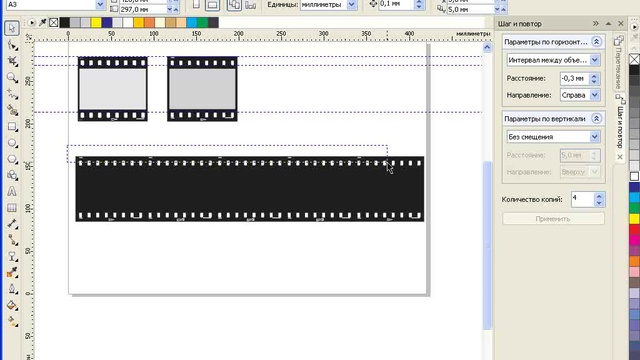The height and width of the screenshot is (360, 640).
Task: Open document palette flyout arrow
Action: pos(31,23)
